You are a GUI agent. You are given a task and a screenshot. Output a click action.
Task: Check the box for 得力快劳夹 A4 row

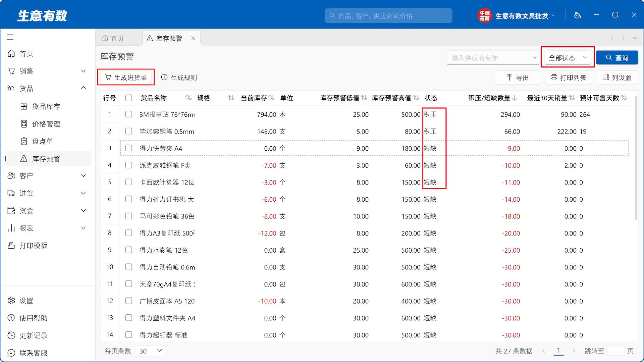click(129, 148)
